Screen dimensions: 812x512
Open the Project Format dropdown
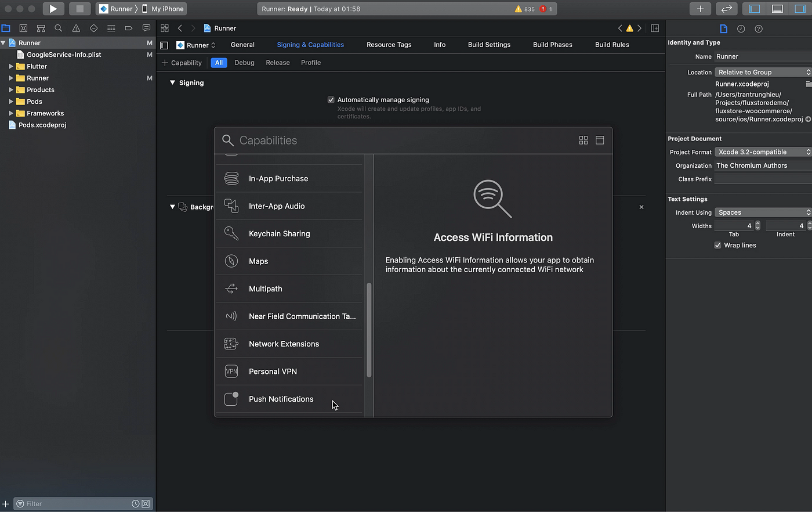[763, 152]
